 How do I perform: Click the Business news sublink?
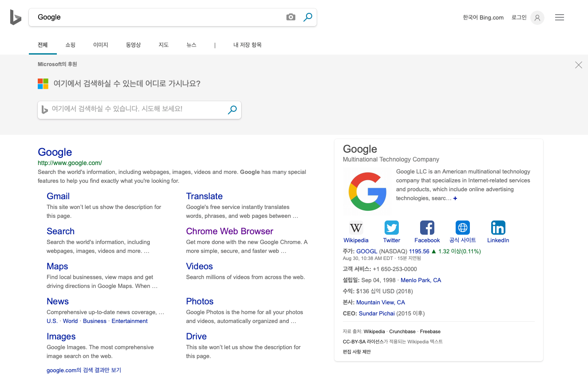(95, 321)
